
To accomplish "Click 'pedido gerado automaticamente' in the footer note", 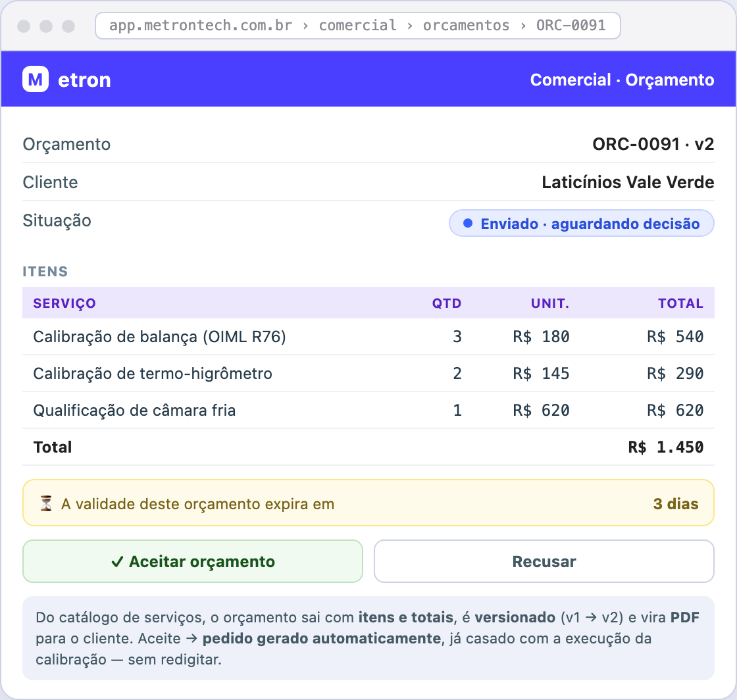I will tap(322, 638).
